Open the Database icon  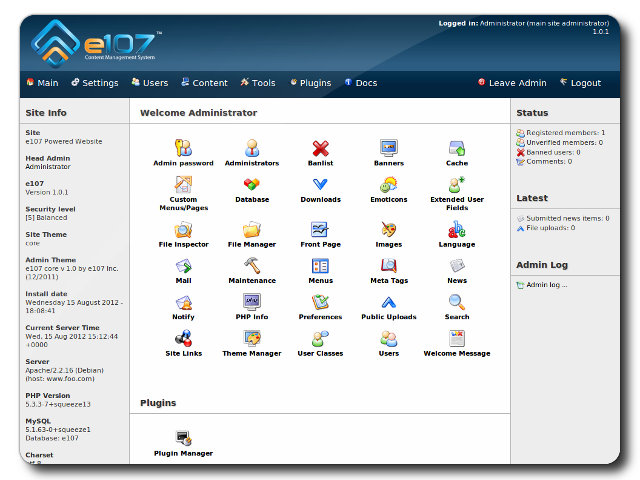click(252, 185)
